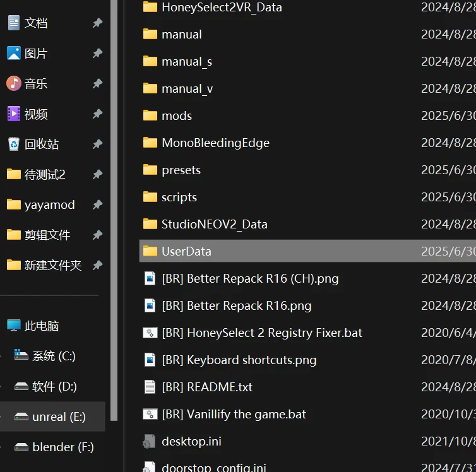476x472 pixels.
Task: Click the 图片 pictures icon
Action: coord(14,54)
